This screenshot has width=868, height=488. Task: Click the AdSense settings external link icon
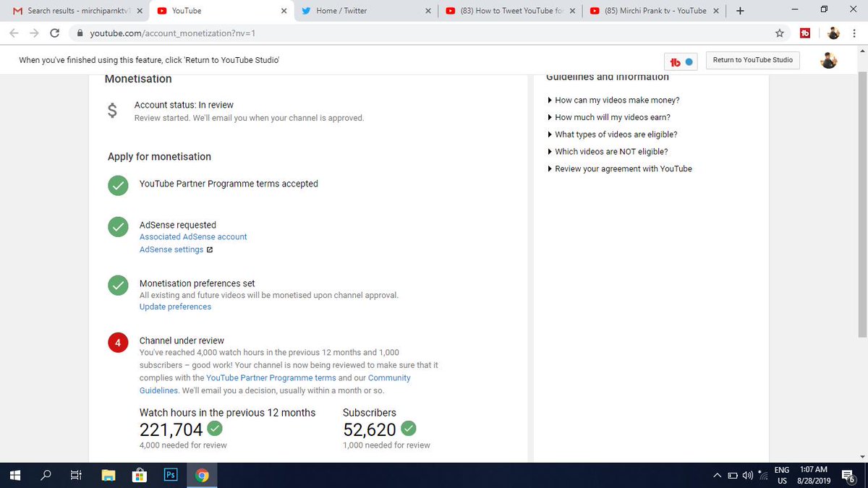coord(210,249)
